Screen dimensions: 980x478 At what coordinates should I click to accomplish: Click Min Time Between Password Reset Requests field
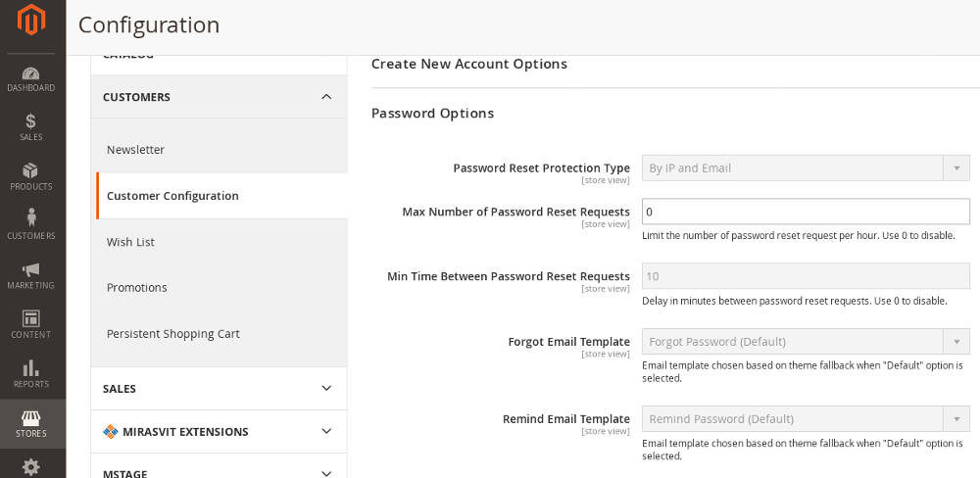806,276
